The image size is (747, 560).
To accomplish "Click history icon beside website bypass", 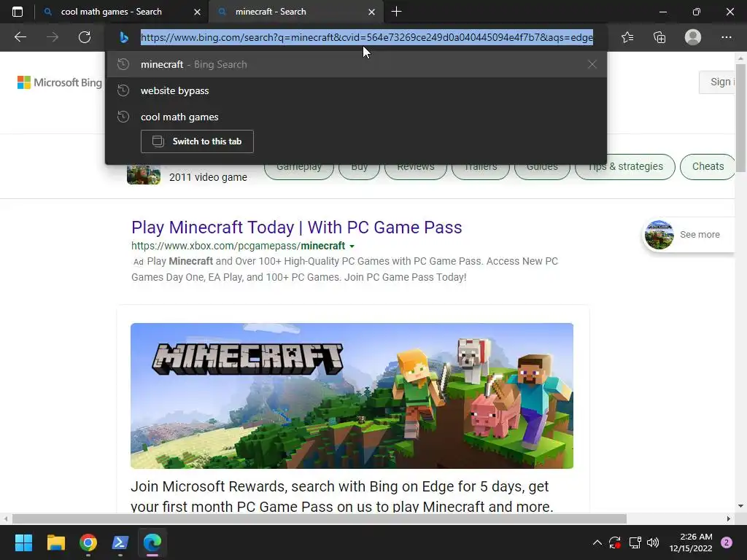I will [123, 90].
